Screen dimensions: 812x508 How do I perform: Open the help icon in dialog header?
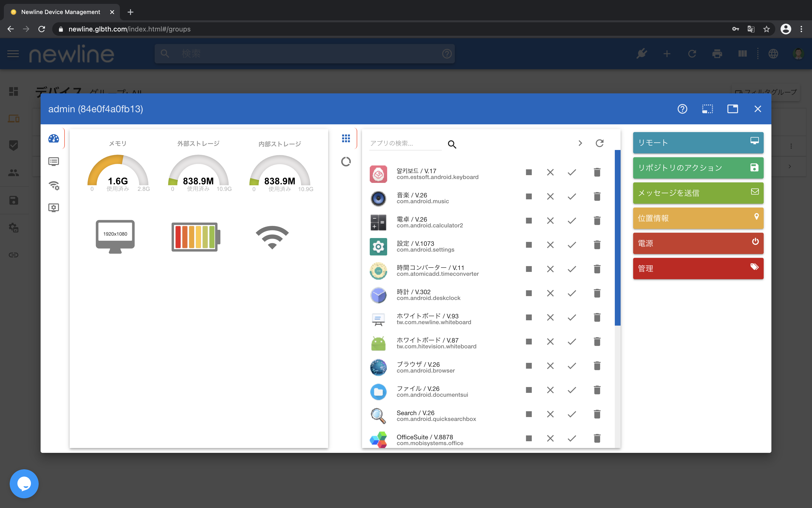point(682,109)
